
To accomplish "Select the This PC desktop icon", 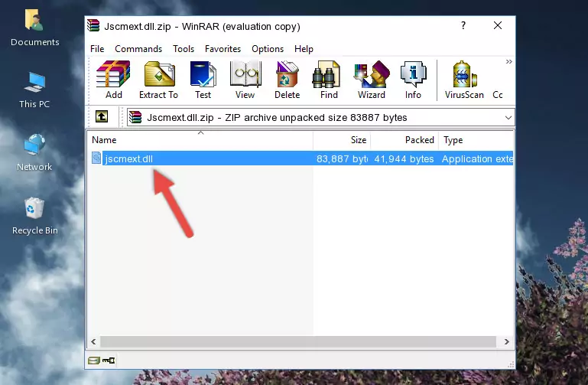I will coord(34,90).
